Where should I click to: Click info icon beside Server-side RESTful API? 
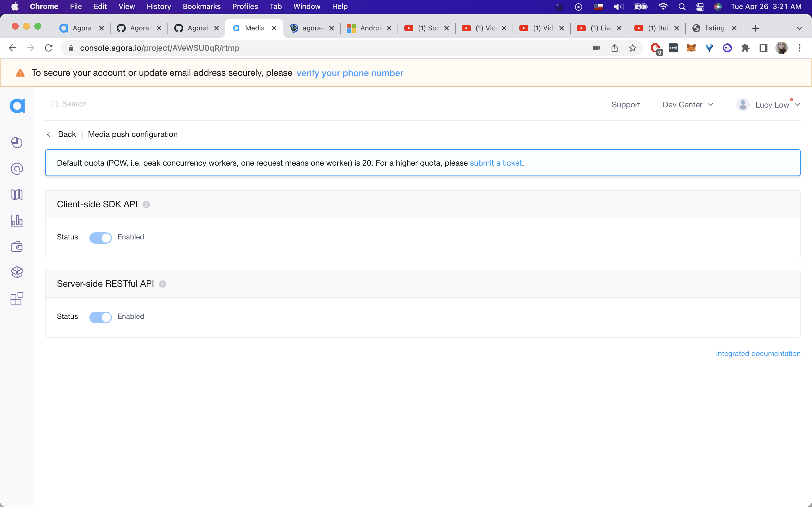click(x=163, y=284)
